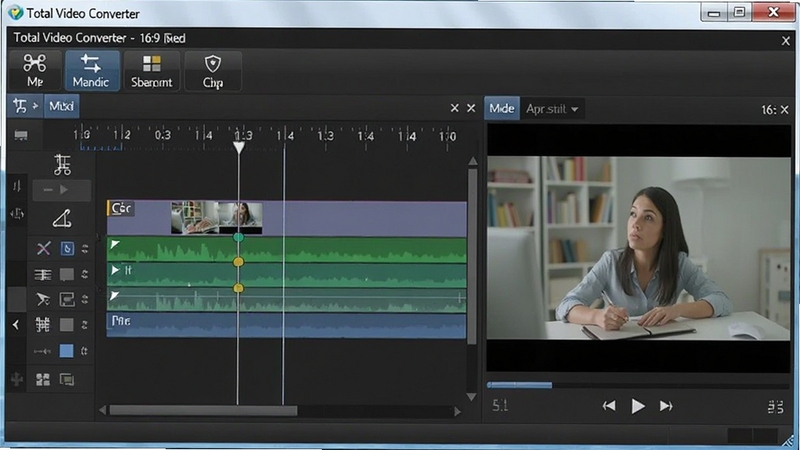Toggle the framed box icon on the third green track row
Screen dimensions: 800x450
point(67,299)
